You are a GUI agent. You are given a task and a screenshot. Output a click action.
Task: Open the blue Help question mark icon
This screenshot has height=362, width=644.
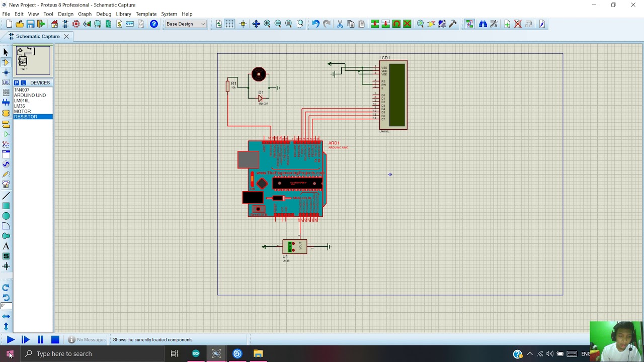pos(154,24)
